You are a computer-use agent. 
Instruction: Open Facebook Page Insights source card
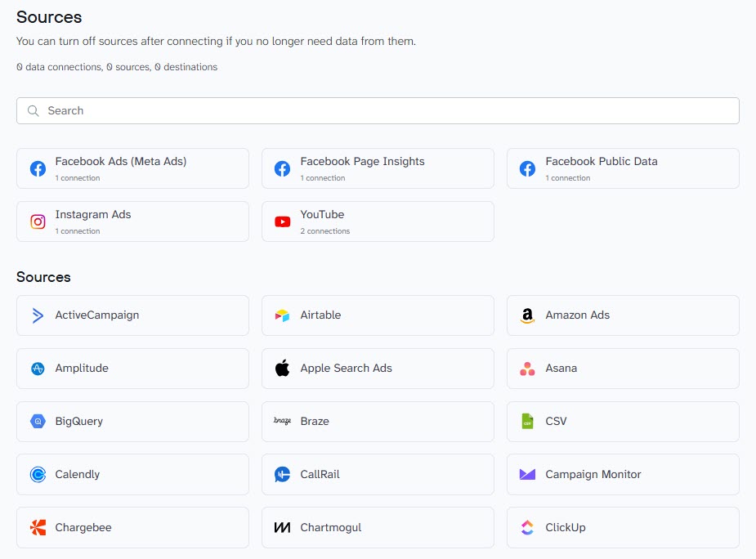(x=378, y=168)
